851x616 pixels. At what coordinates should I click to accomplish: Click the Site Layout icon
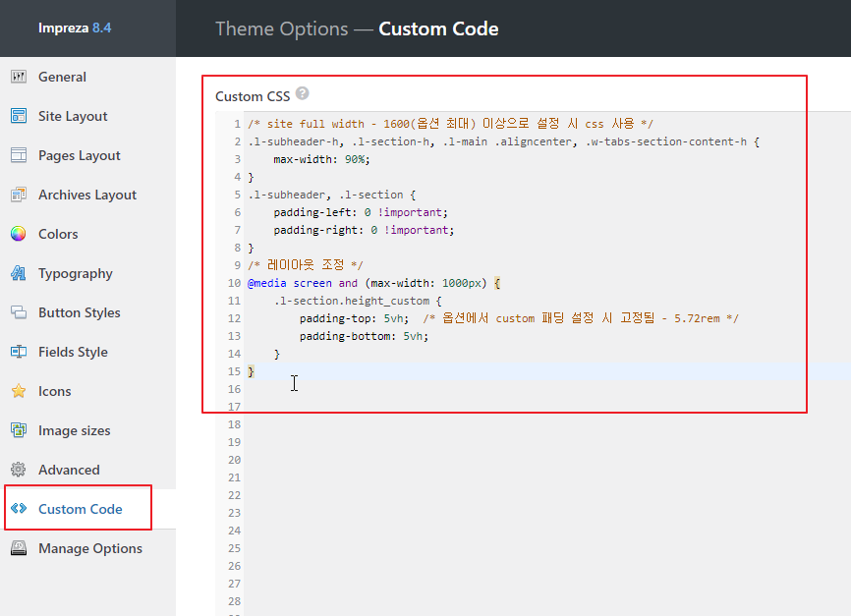coord(19,116)
